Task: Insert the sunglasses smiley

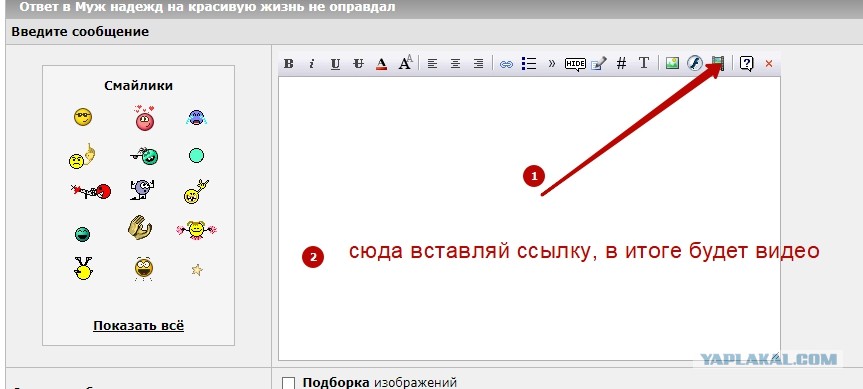Action: tap(83, 117)
